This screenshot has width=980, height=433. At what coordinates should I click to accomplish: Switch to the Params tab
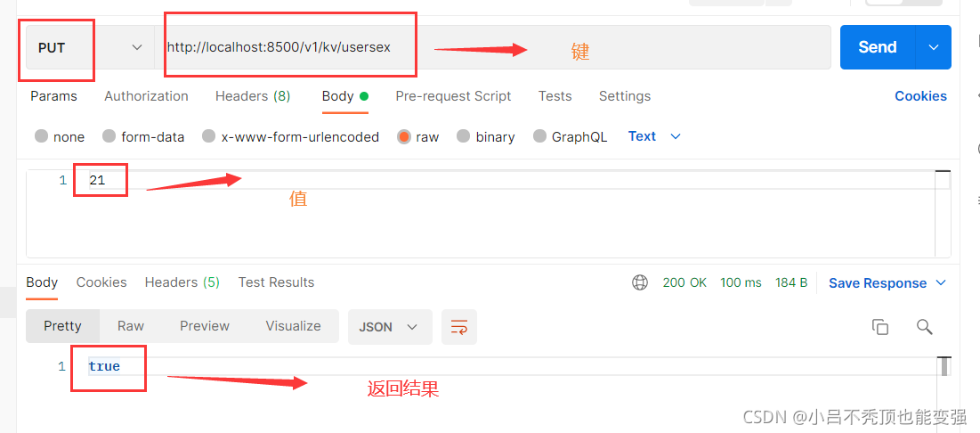pyautogui.click(x=53, y=96)
